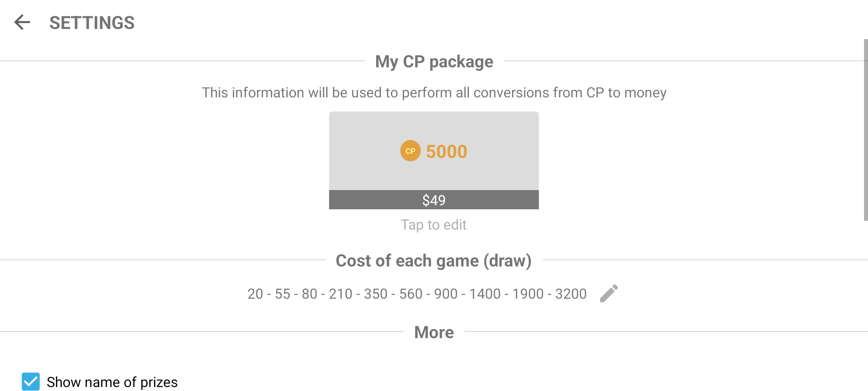
Task: Open the CP package editor via the coin graphic
Action: [410, 151]
